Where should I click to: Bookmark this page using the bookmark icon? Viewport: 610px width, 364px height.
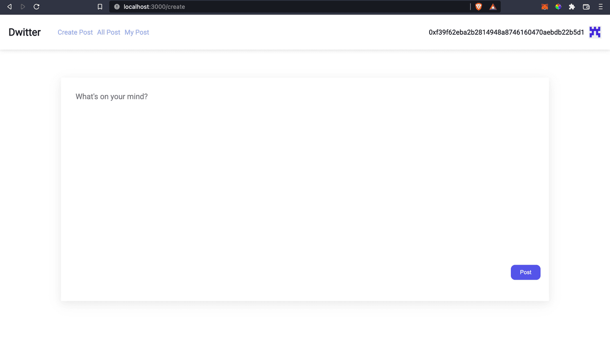pyautogui.click(x=100, y=7)
